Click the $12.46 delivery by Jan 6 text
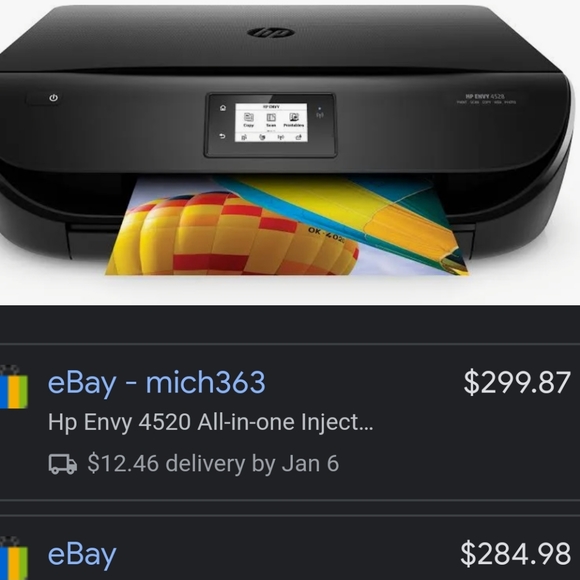The height and width of the screenshot is (580, 580). point(213,463)
